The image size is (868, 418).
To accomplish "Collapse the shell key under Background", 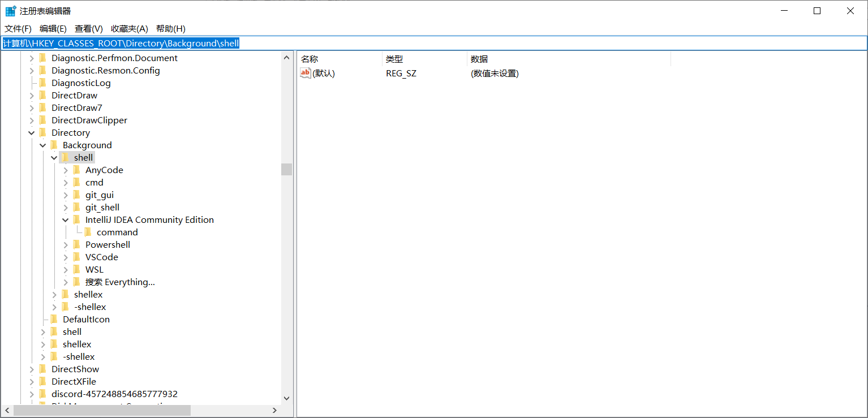I will point(54,158).
